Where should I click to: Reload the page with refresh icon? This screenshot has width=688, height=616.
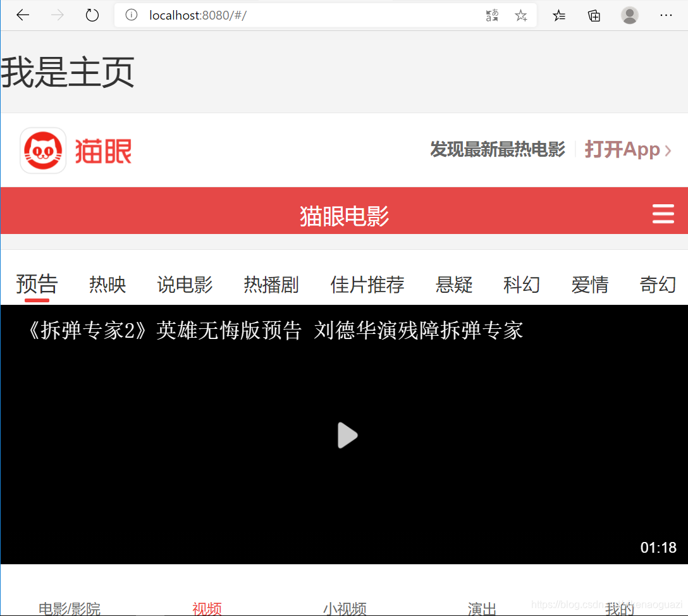coord(92,15)
